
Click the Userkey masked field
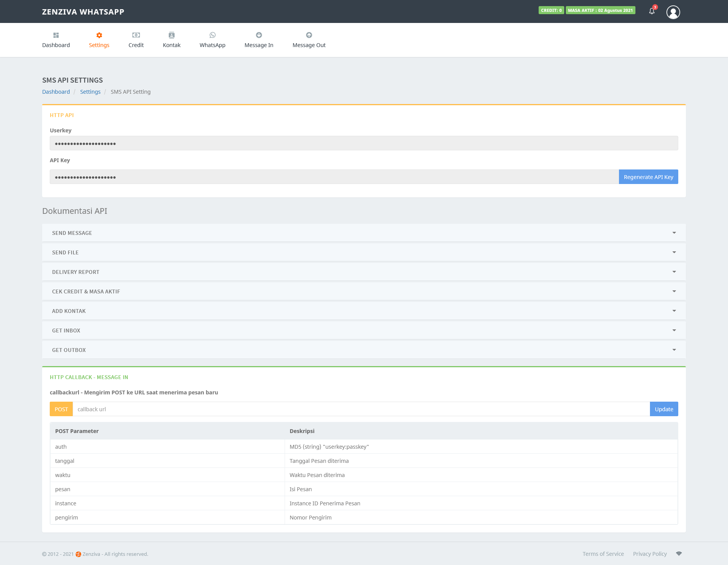click(364, 143)
